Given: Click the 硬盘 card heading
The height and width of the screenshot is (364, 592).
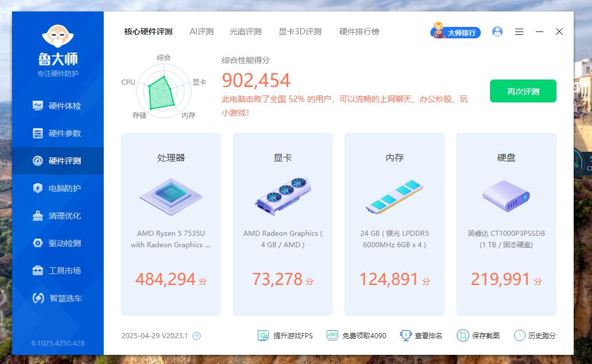Looking at the screenshot, I should tap(506, 157).
